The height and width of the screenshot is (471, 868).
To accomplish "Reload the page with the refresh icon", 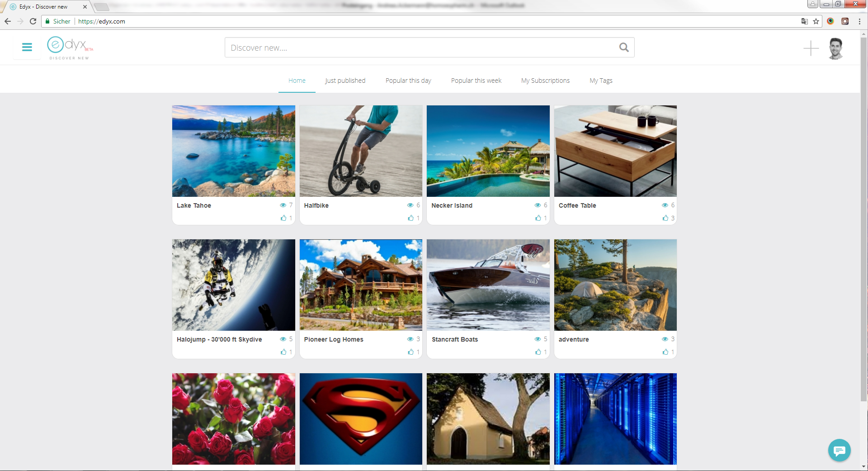I will click(x=33, y=21).
